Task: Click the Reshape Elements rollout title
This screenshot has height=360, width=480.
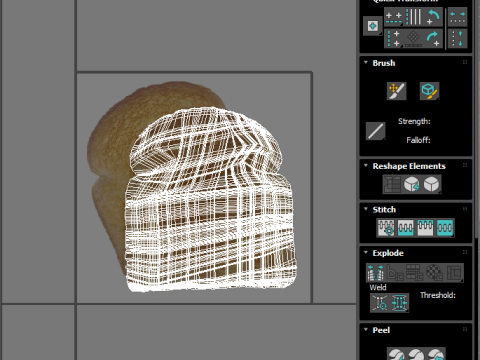Action: [409, 166]
